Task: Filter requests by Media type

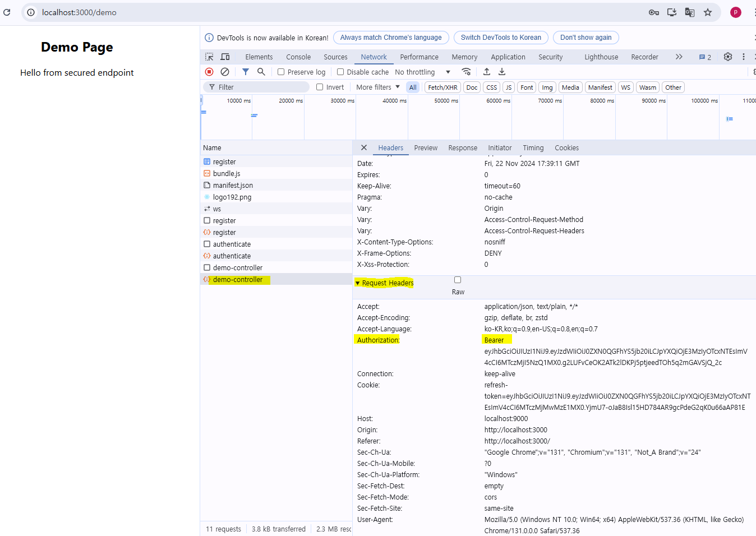Action: (x=570, y=87)
